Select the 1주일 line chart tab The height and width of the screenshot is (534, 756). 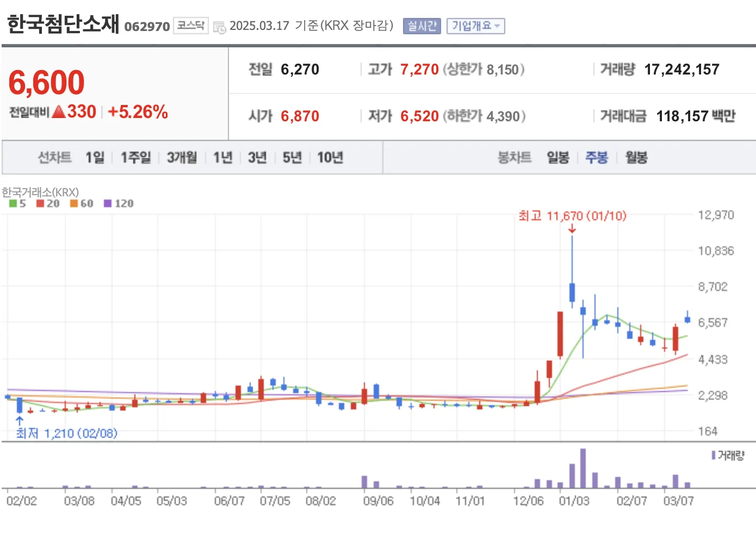point(135,158)
